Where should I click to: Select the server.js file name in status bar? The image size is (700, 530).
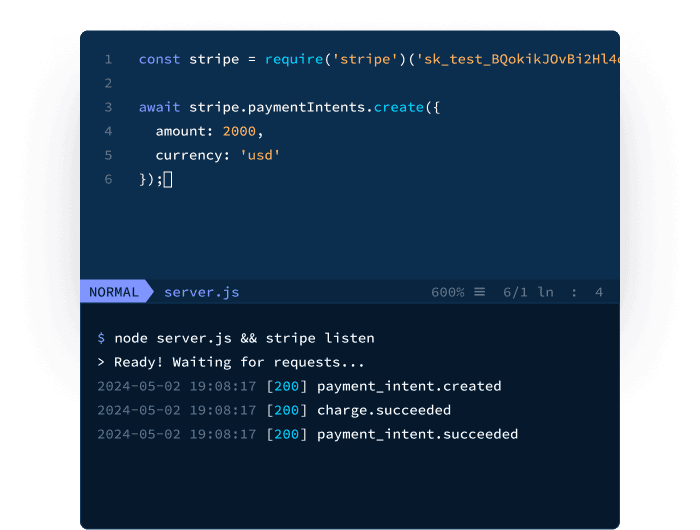point(201,292)
